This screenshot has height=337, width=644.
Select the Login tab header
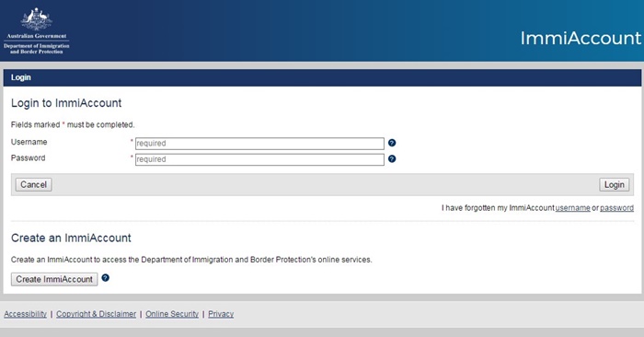click(21, 77)
